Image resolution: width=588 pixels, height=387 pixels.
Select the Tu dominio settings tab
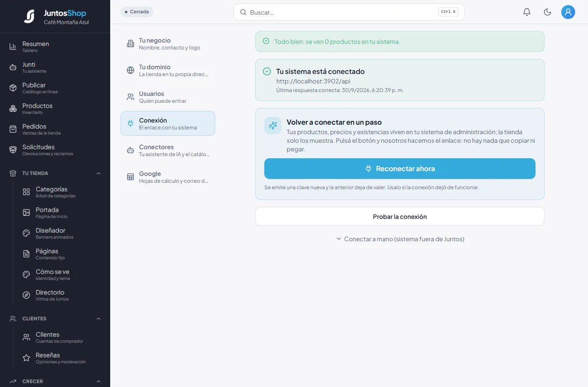point(168,70)
